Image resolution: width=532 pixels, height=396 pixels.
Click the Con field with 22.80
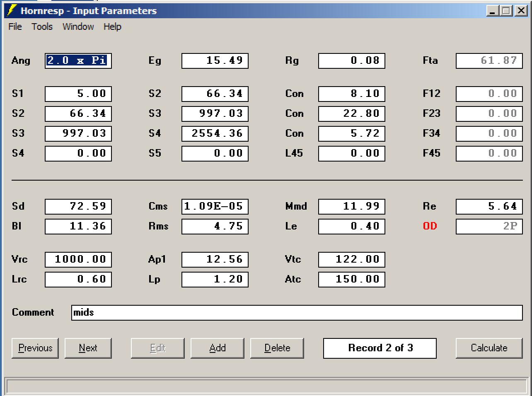[352, 113]
